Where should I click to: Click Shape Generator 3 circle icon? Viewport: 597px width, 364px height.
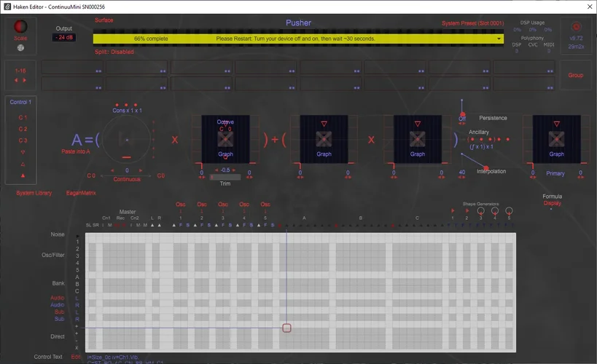(x=481, y=210)
